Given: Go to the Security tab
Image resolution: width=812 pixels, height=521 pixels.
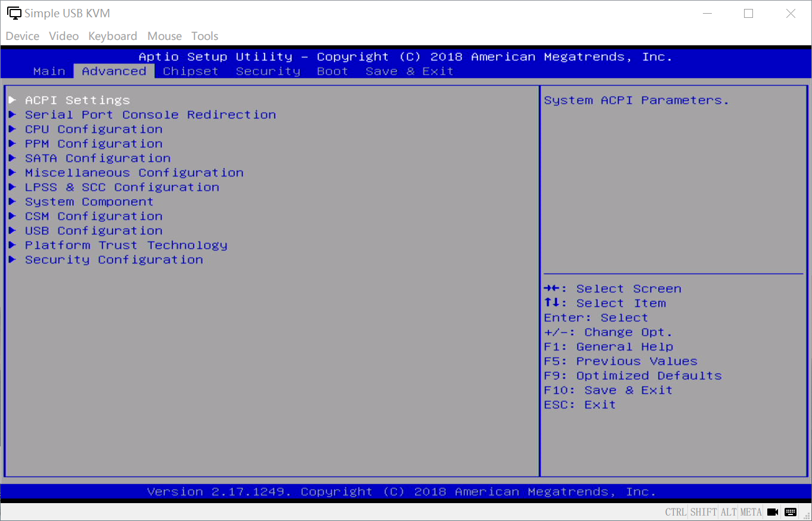Looking at the screenshot, I should click(268, 71).
